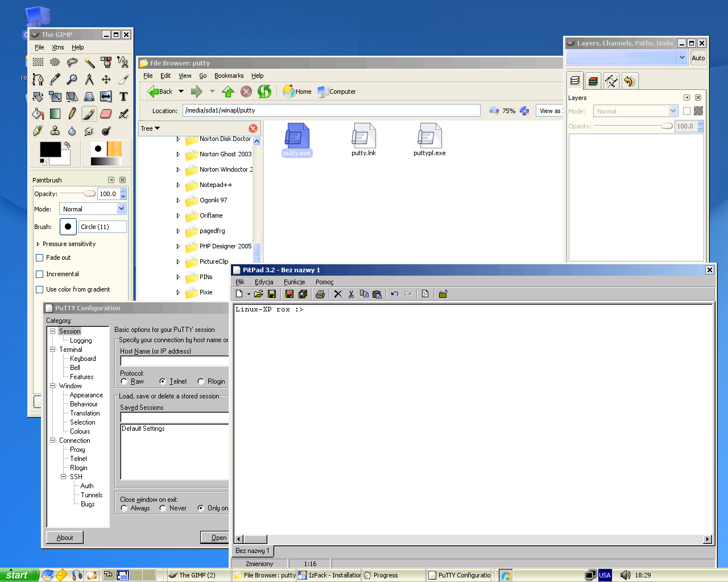Expand the Notepad++ folder in tree
This screenshot has width=728, height=582.
tap(178, 185)
